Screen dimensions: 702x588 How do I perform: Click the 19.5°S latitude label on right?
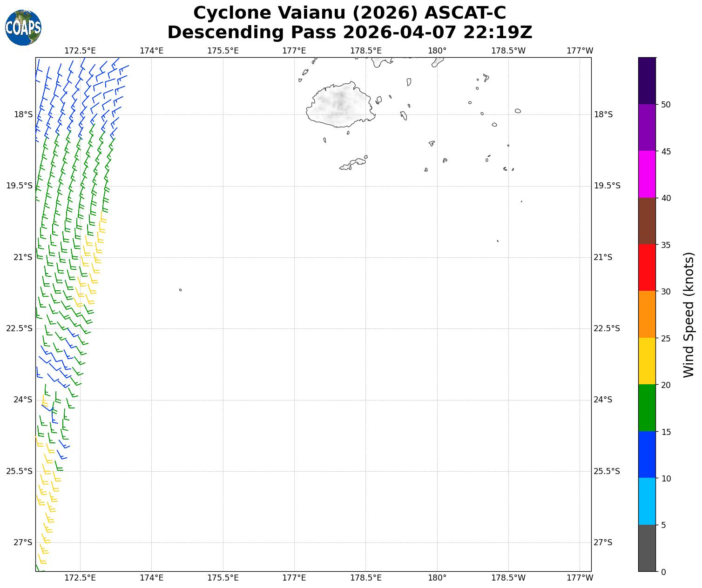pos(607,186)
